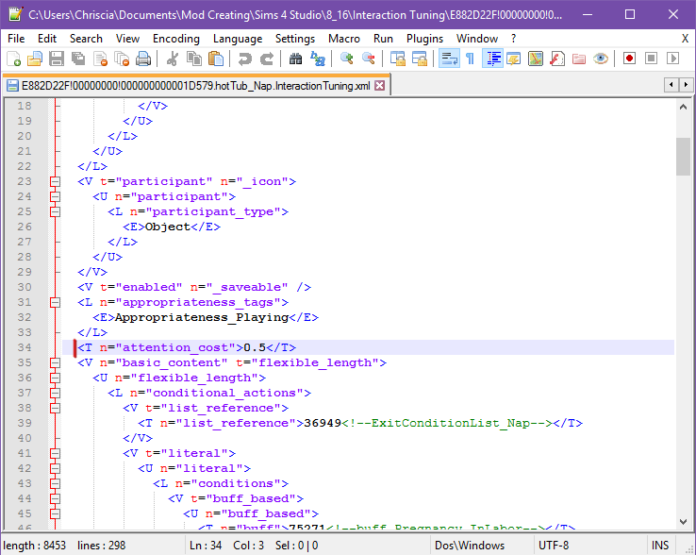The width and height of the screenshot is (696, 555).
Task: Collapse the fold marker on line 23
Action: [x=54, y=182]
